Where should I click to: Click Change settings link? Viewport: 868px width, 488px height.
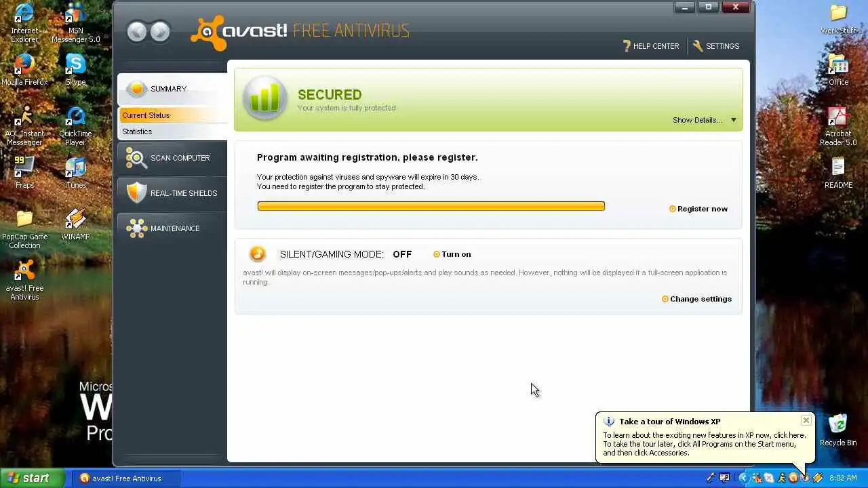pos(696,299)
